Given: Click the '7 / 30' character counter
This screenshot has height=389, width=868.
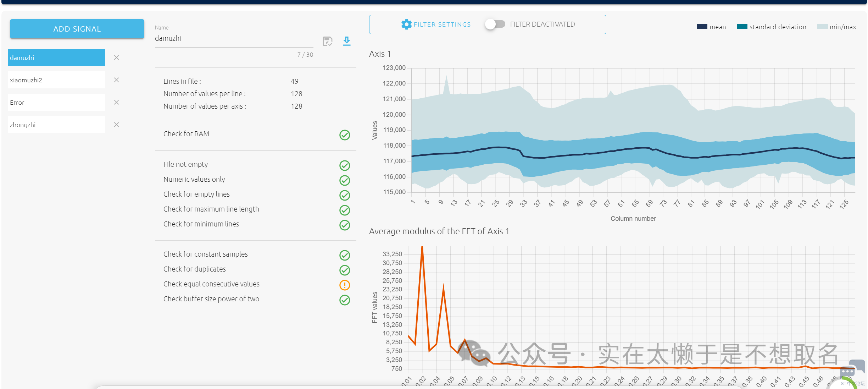Looking at the screenshot, I should point(305,55).
